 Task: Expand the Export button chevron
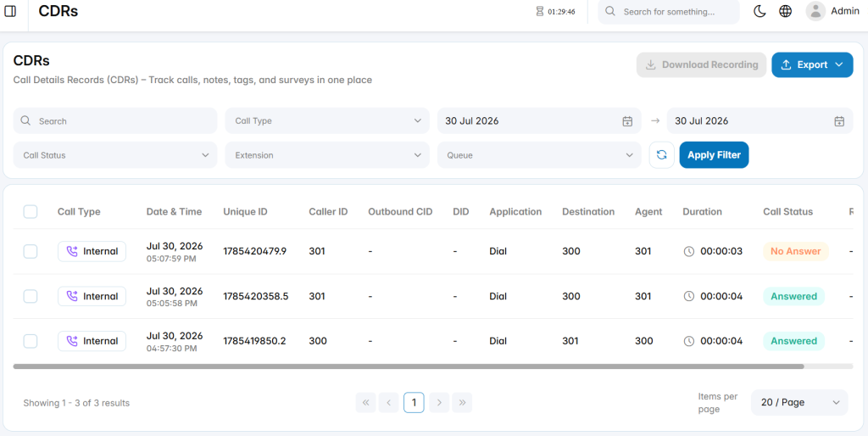[x=839, y=64]
